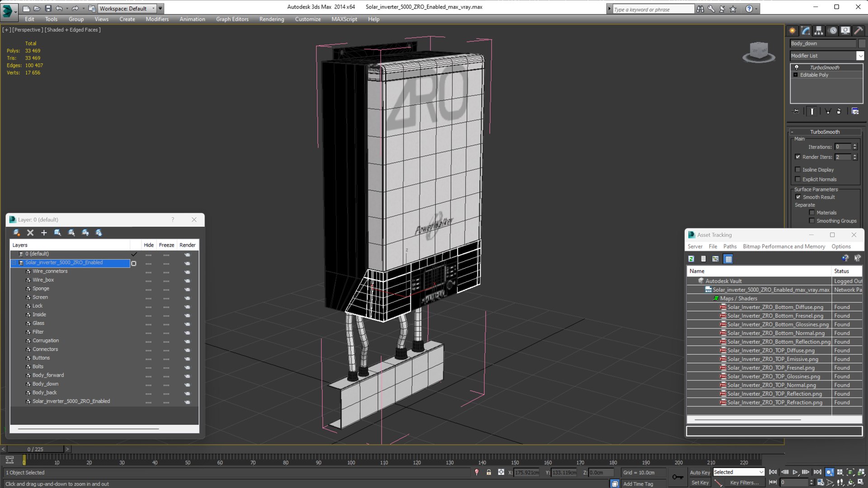Open the Rendering menu
This screenshot has width=868, height=488.
coord(271,19)
